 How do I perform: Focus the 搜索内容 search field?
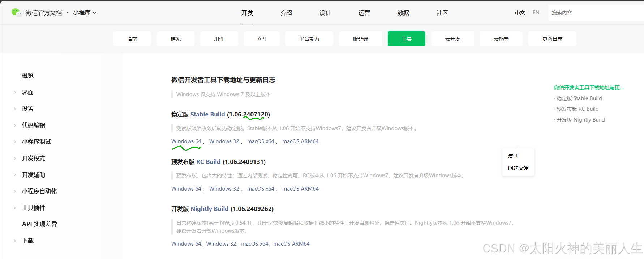[596, 13]
